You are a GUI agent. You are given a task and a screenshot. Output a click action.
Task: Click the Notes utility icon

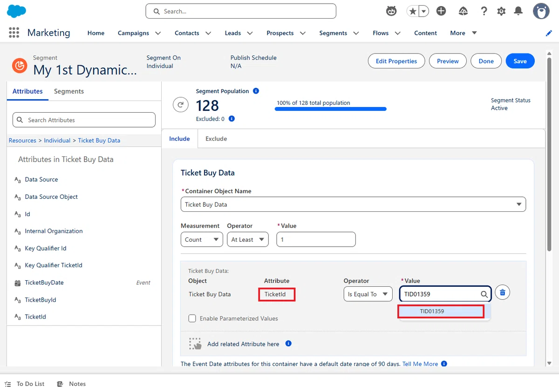[60, 384]
